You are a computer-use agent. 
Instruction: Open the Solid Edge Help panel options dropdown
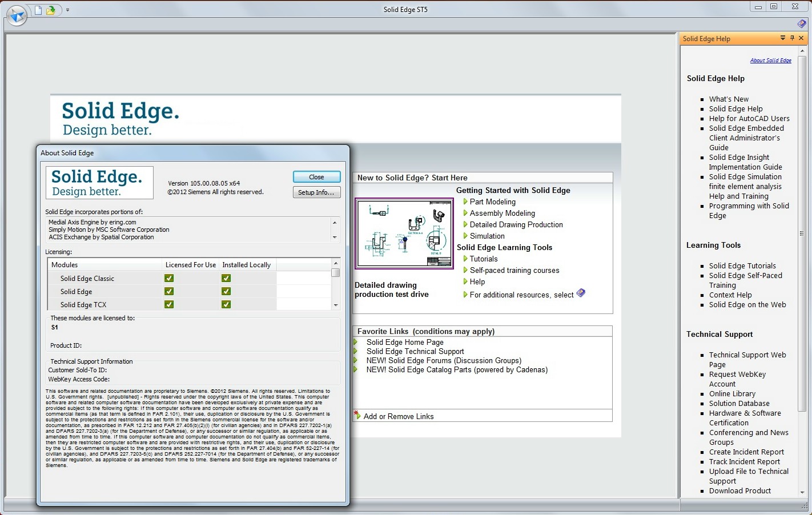(x=782, y=38)
